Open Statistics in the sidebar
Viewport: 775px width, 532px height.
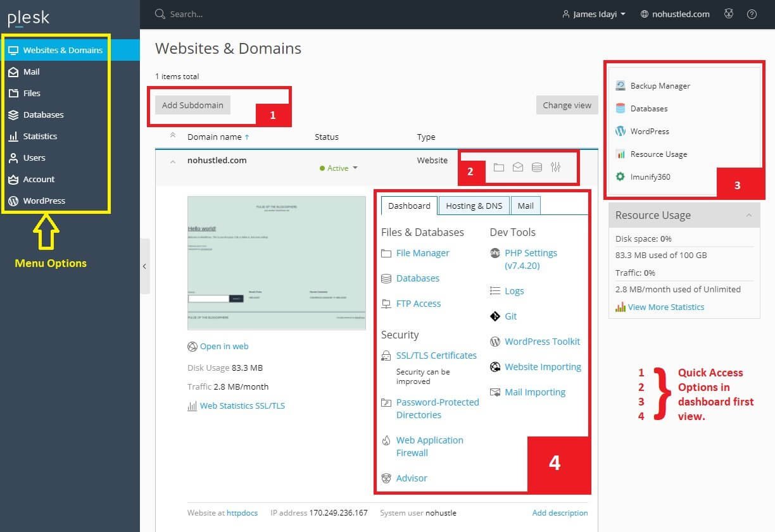[x=70, y=136]
